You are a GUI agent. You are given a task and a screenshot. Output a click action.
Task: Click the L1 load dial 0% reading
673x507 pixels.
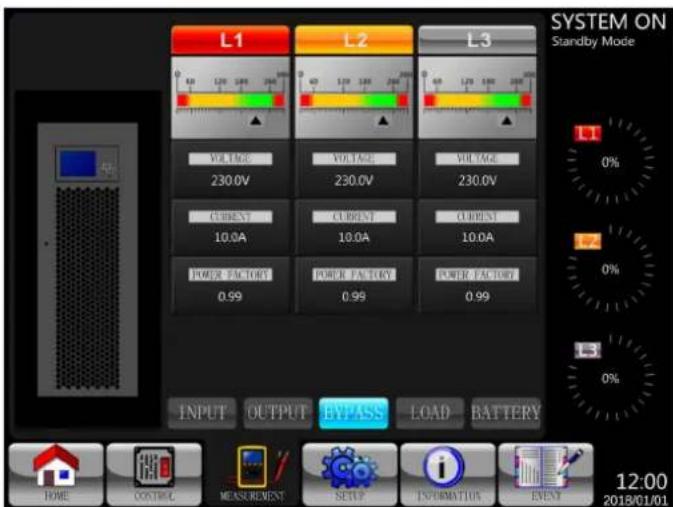pos(610,162)
